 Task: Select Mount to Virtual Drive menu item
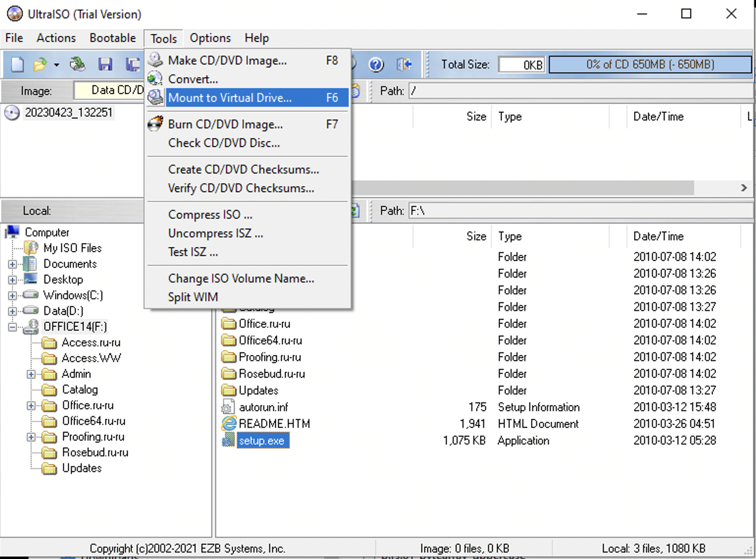tap(230, 98)
